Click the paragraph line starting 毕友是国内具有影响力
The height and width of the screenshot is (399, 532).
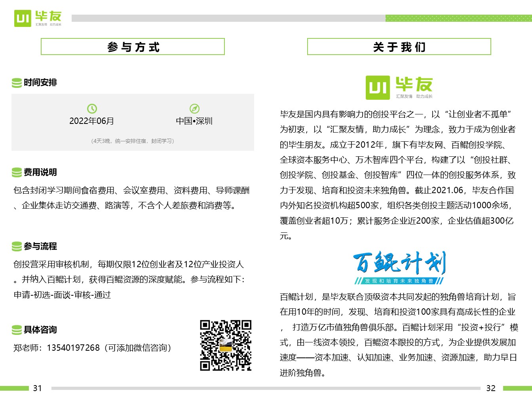click(396, 114)
